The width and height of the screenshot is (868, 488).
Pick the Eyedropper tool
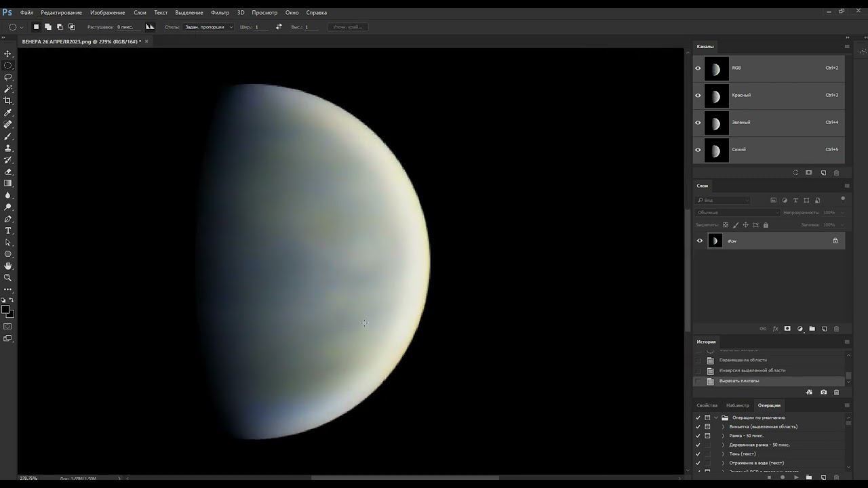pos(8,113)
